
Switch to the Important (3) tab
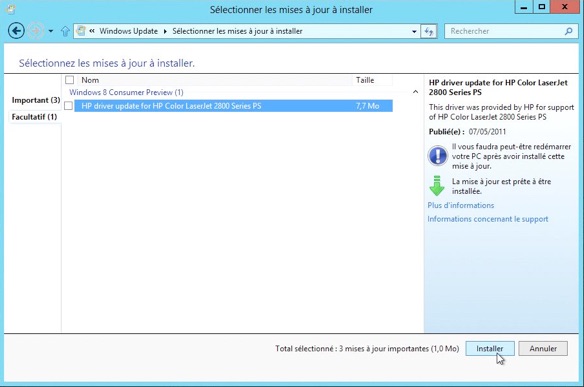tap(36, 100)
